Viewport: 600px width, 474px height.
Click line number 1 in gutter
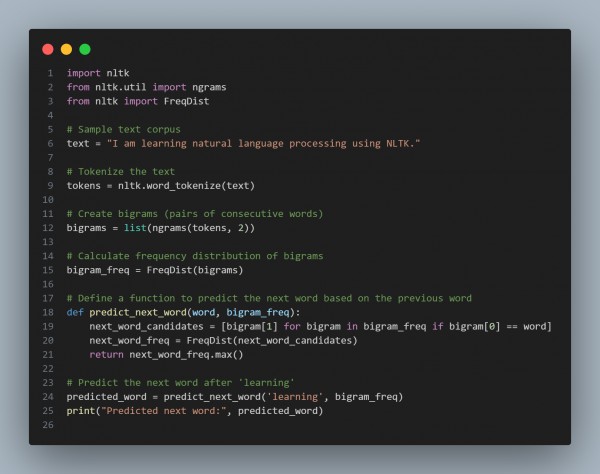coord(50,73)
